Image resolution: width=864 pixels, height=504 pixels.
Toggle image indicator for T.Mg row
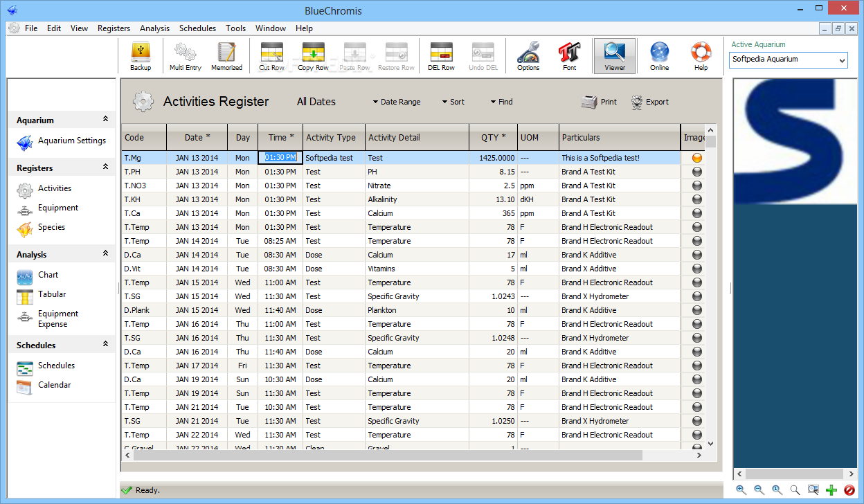click(696, 158)
